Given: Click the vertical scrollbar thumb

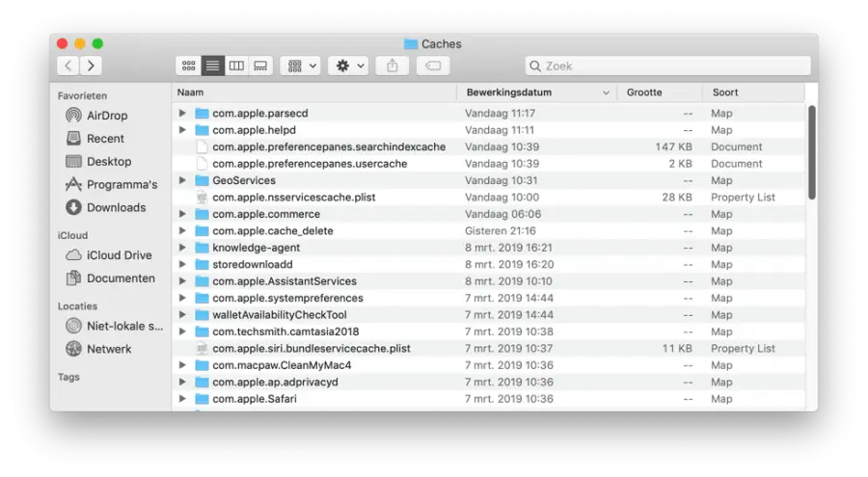Looking at the screenshot, I should tap(811, 152).
